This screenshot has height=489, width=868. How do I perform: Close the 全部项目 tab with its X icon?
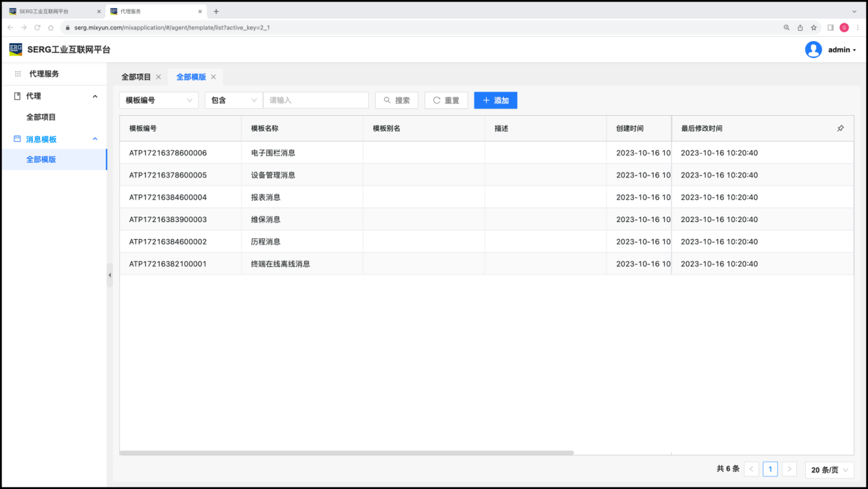(x=159, y=77)
